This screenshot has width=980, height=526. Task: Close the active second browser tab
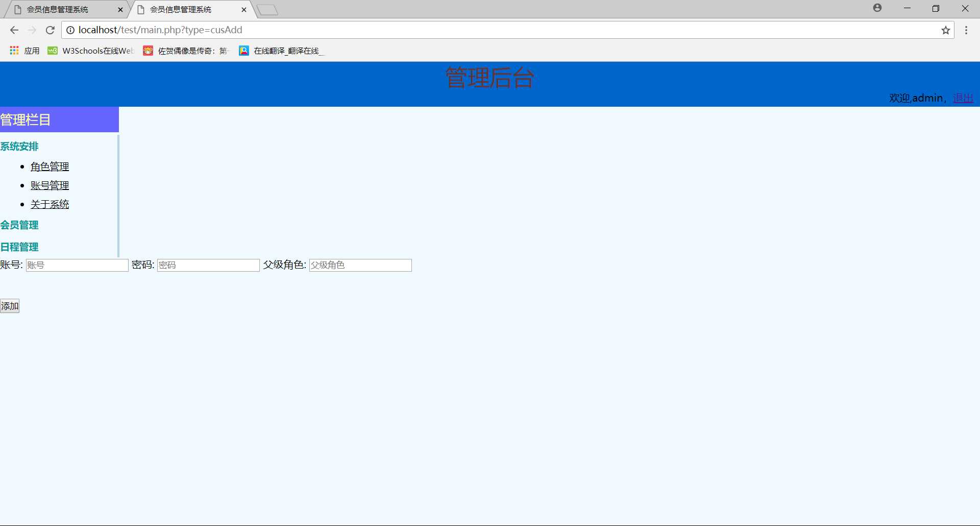pyautogui.click(x=244, y=10)
